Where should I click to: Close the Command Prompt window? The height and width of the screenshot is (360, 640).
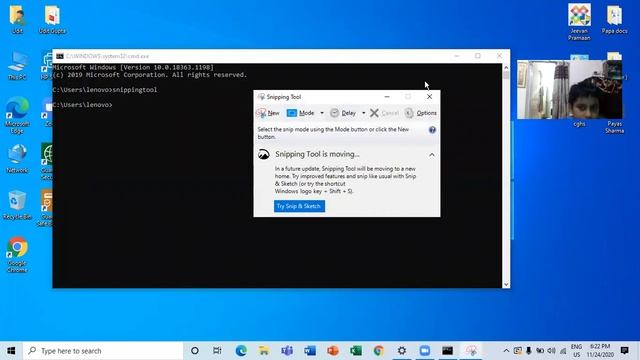pos(499,56)
